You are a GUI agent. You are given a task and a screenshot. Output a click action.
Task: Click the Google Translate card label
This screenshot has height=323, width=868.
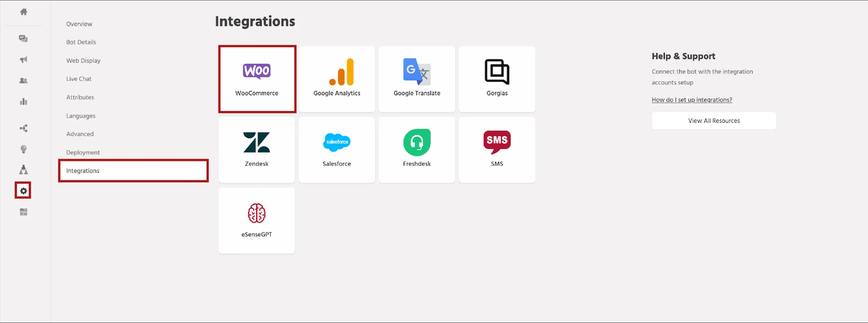click(x=417, y=93)
